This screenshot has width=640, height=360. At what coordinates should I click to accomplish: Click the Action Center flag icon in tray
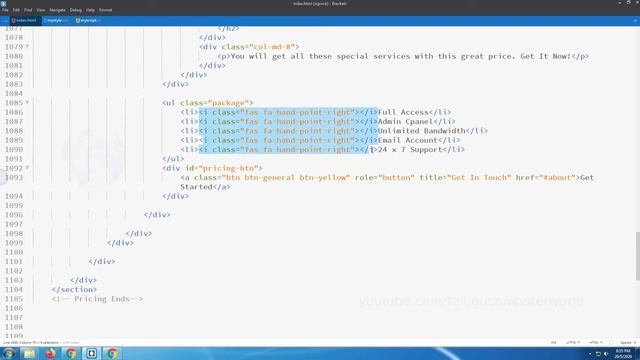[x=598, y=354]
